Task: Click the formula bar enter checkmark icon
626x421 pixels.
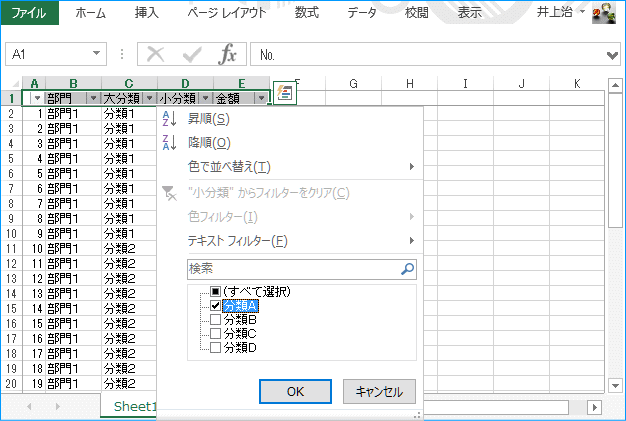Action: tap(191, 55)
